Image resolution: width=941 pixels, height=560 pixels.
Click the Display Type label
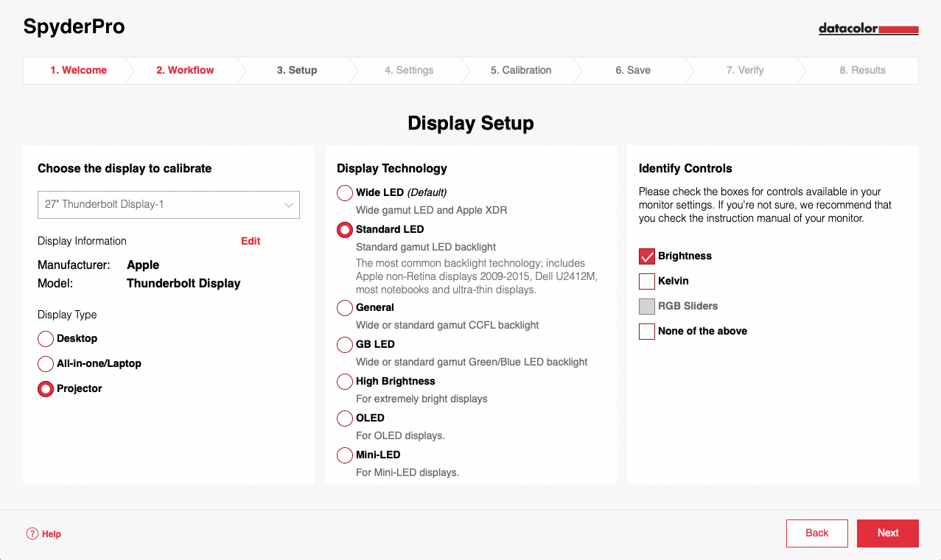tap(67, 315)
